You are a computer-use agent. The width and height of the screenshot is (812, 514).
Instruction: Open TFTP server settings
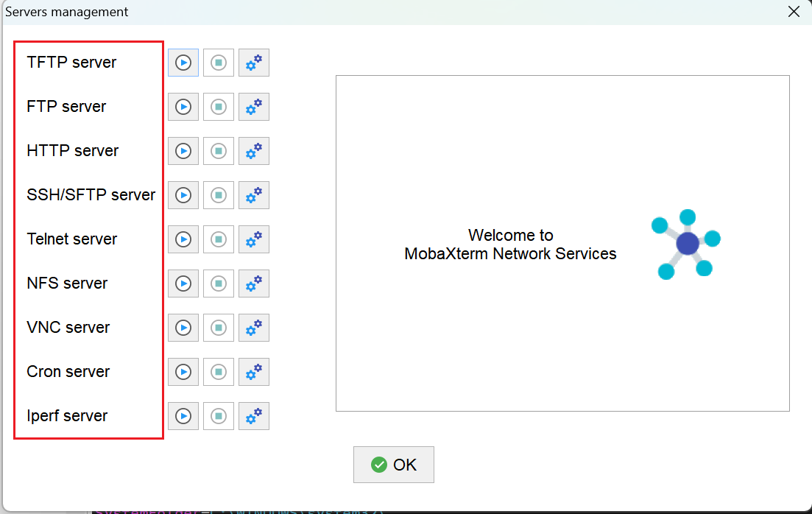[254, 63]
